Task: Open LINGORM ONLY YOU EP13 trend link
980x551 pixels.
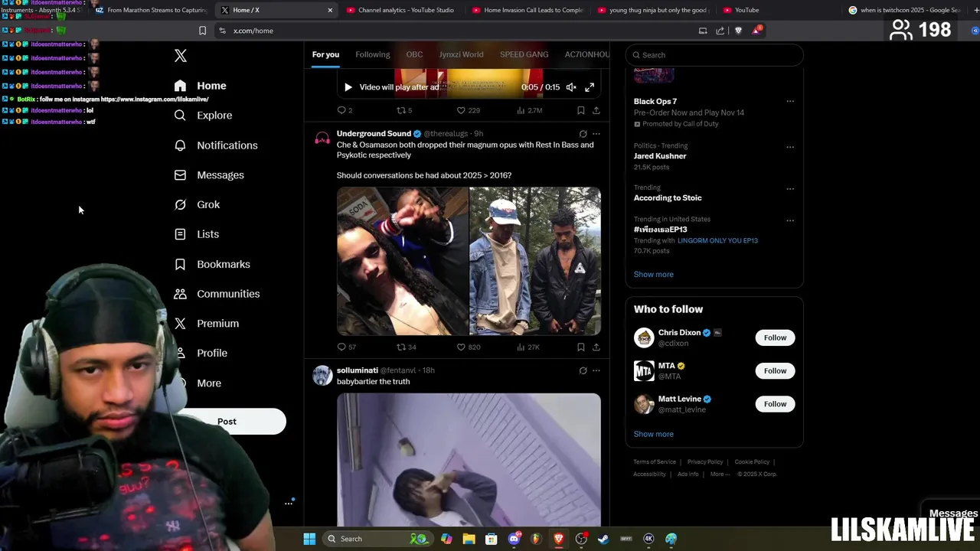Action: pyautogui.click(x=717, y=240)
